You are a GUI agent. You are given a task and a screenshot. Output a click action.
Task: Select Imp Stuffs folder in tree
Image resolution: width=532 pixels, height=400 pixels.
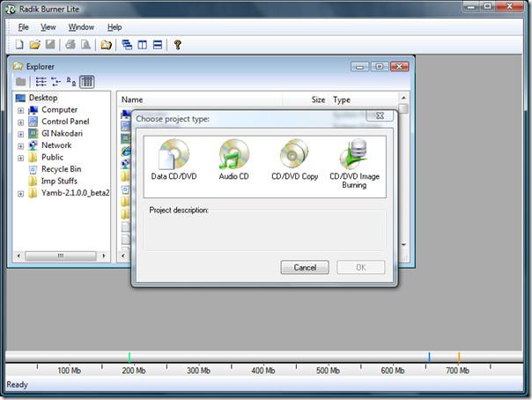59,181
